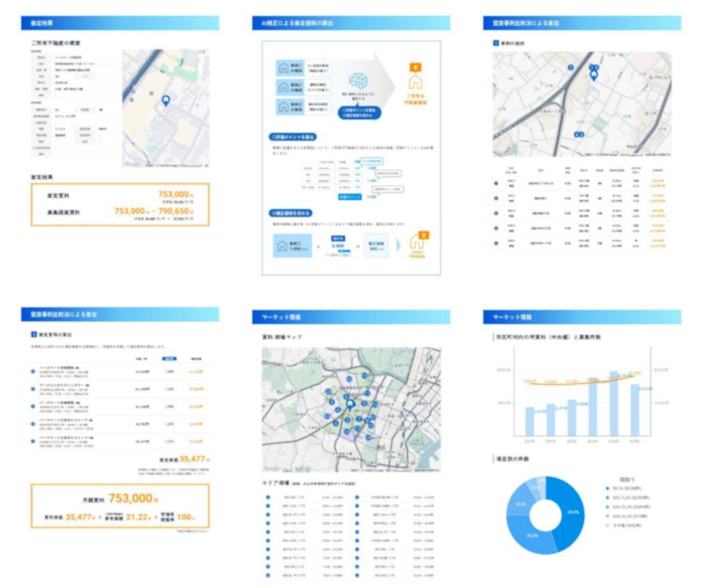Click the tallest bar in the rent chart
712x588 pixels.
point(613,403)
